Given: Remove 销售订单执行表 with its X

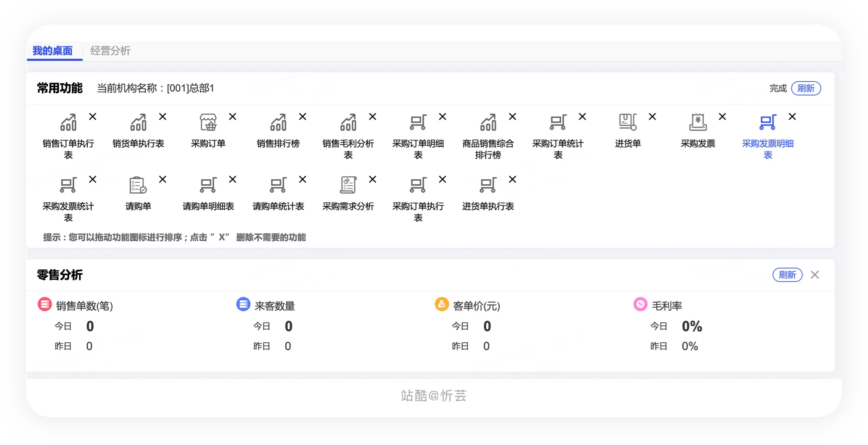Looking at the screenshot, I should click(x=93, y=117).
